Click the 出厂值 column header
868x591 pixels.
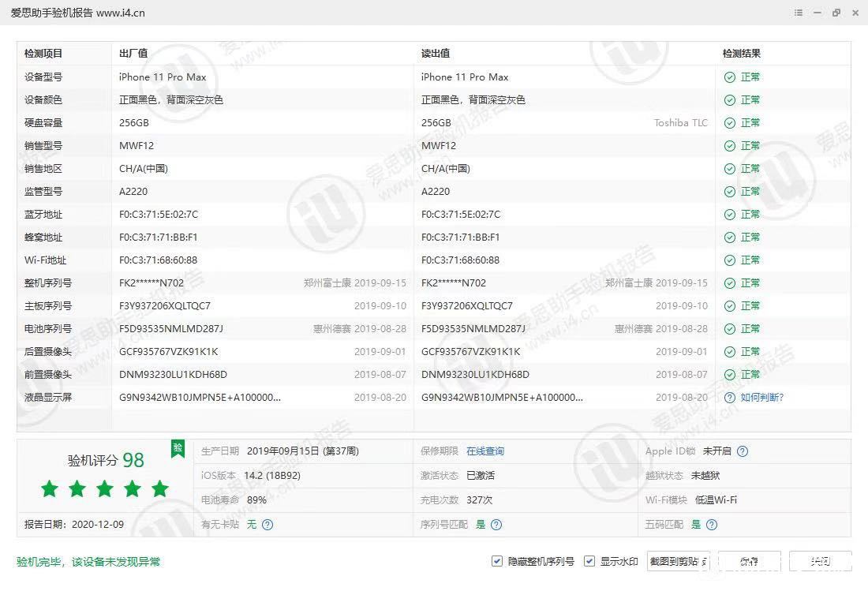point(133,54)
